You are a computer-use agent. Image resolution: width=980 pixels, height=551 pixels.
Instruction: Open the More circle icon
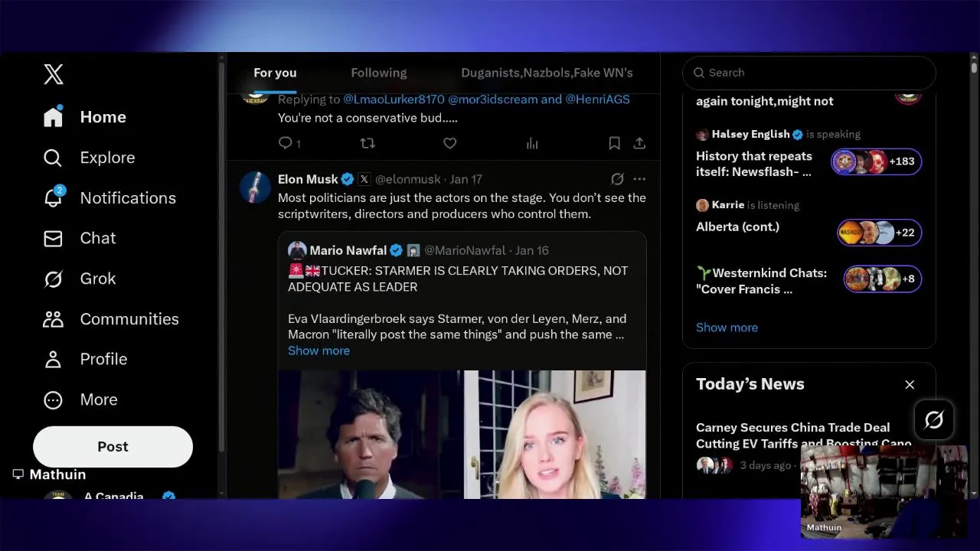point(53,399)
